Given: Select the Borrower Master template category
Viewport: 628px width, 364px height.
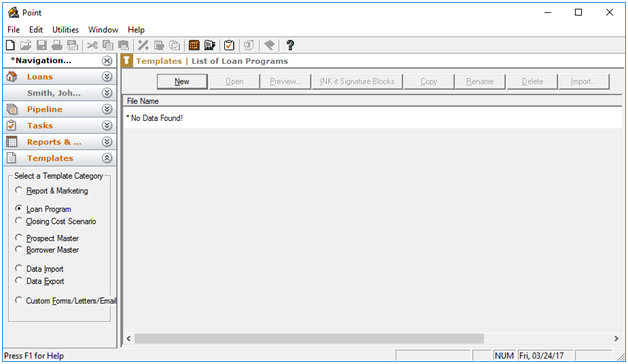Looking at the screenshot, I should click(x=18, y=249).
